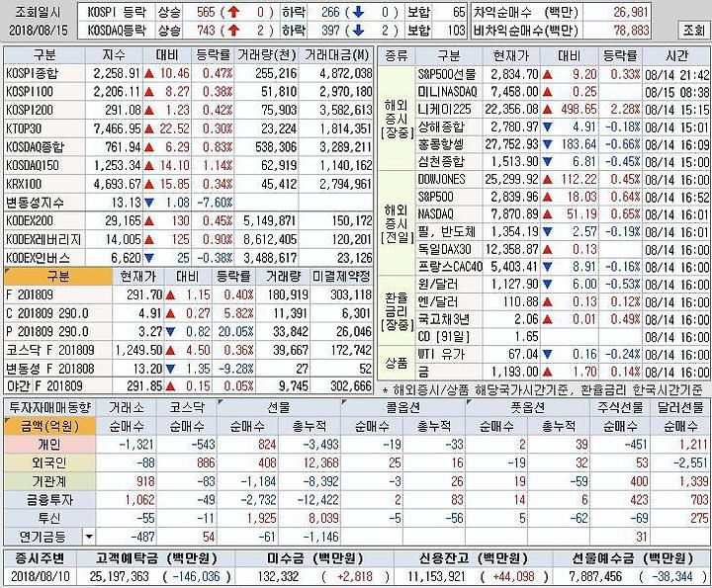Click the 거래대금(M) column header
The image size is (712, 588).
(338, 55)
